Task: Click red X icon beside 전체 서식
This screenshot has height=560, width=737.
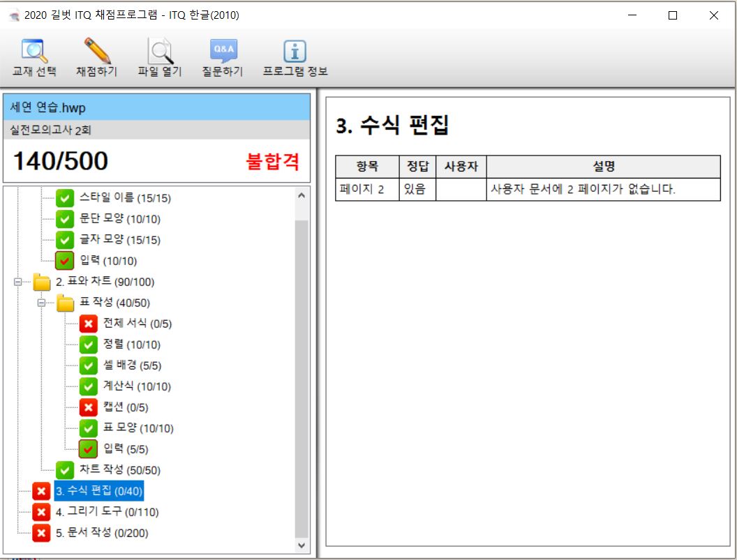Action: (88, 324)
